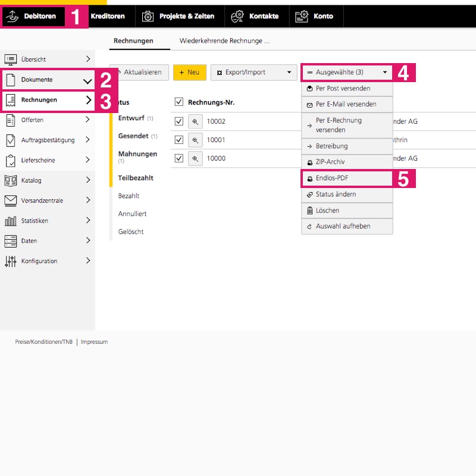Filter invoices by Teilbezahlt status
This screenshot has width=476, height=476.
(x=136, y=178)
